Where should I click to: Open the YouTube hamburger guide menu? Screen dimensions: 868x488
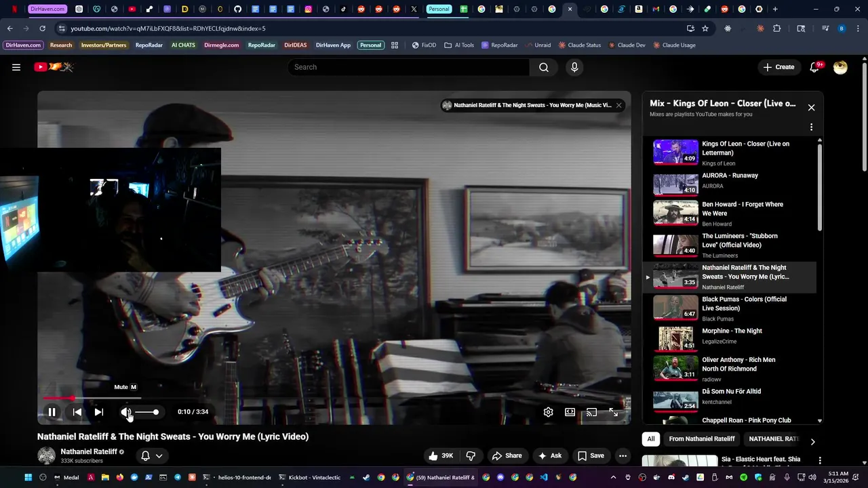coord(16,67)
